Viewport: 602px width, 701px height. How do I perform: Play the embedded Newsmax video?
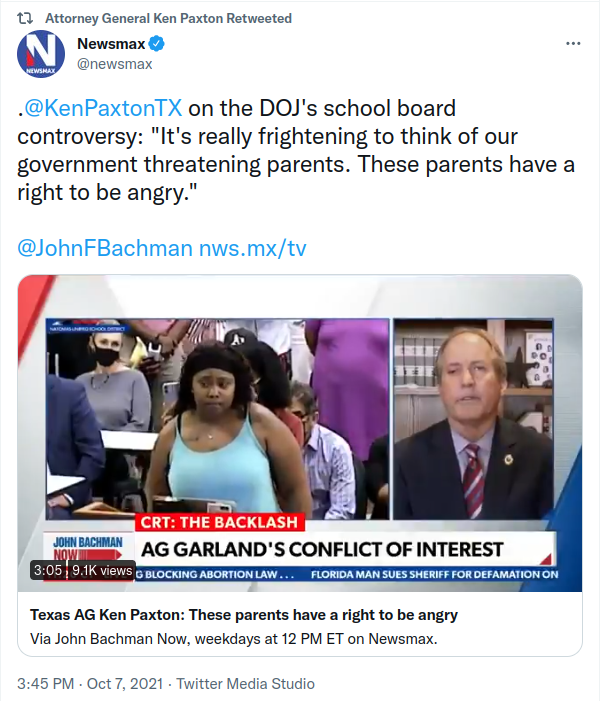point(300,433)
